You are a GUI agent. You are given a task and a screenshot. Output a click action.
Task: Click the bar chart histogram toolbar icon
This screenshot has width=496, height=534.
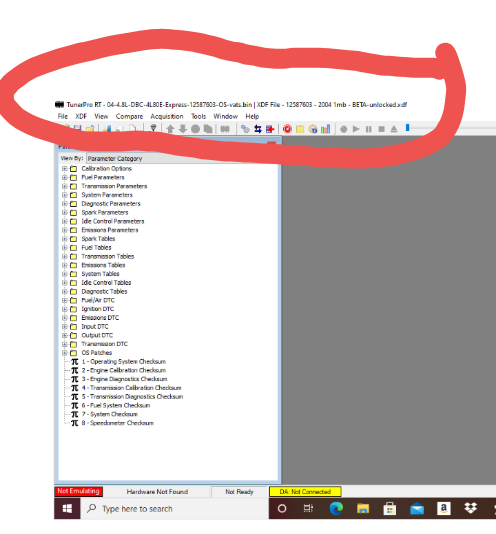click(x=326, y=129)
